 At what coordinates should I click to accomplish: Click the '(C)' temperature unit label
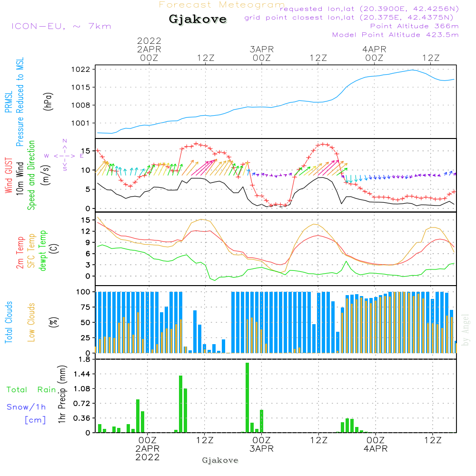(x=54, y=248)
